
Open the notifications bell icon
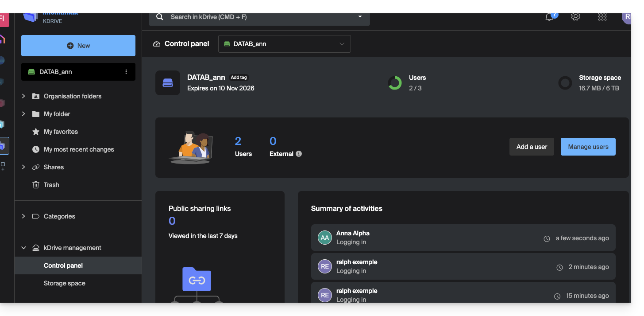coord(549,17)
